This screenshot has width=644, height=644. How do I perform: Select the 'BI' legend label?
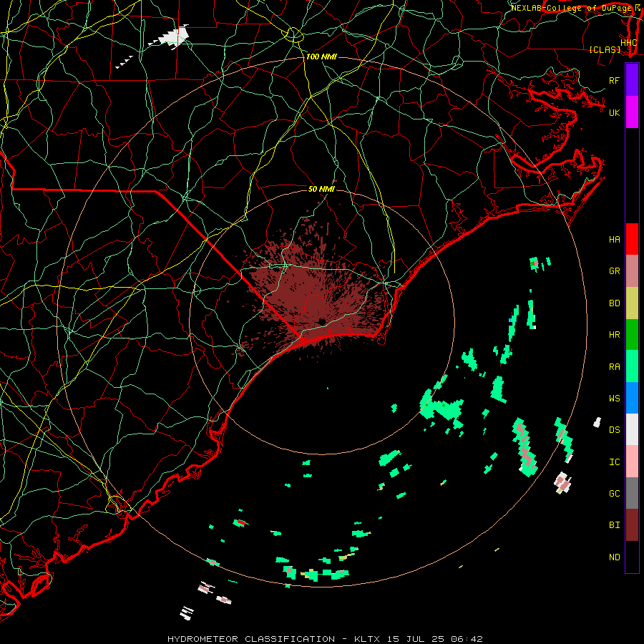(x=614, y=525)
